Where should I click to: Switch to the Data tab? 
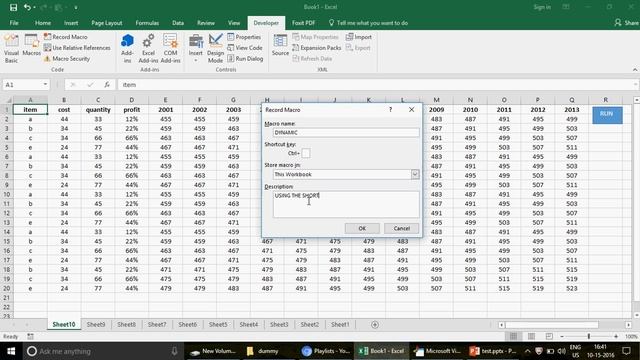click(178, 23)
